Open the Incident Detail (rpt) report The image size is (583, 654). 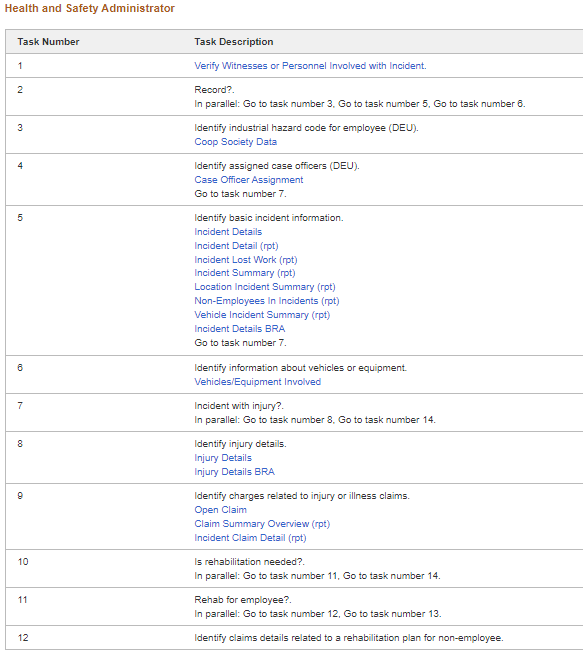click(x=236, y=246)
